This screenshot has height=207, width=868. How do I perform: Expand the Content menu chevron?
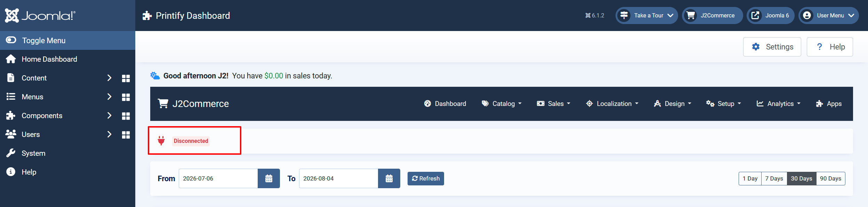pos(109,78)
